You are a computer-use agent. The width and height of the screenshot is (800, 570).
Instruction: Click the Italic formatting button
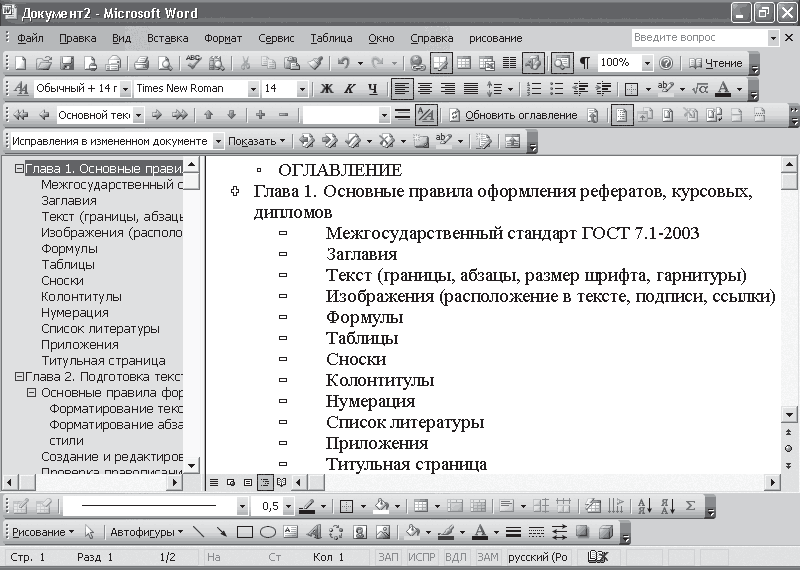click(x=349, y=89)
